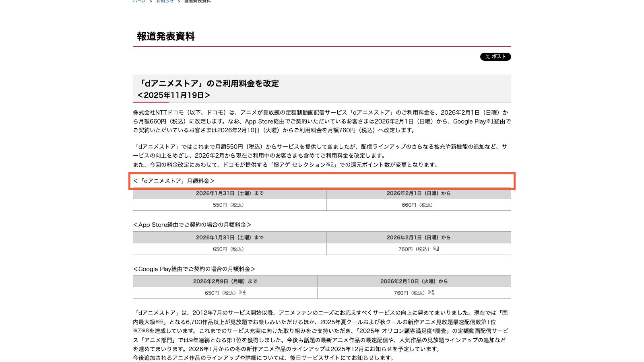The image size is (644, 362).
Task: Select the 550円（税込） price cell
Action: (230, 205)
